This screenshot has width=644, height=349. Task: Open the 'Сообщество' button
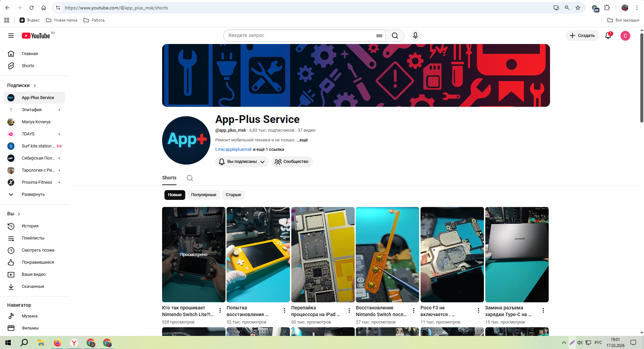click(x=292, y=162)
